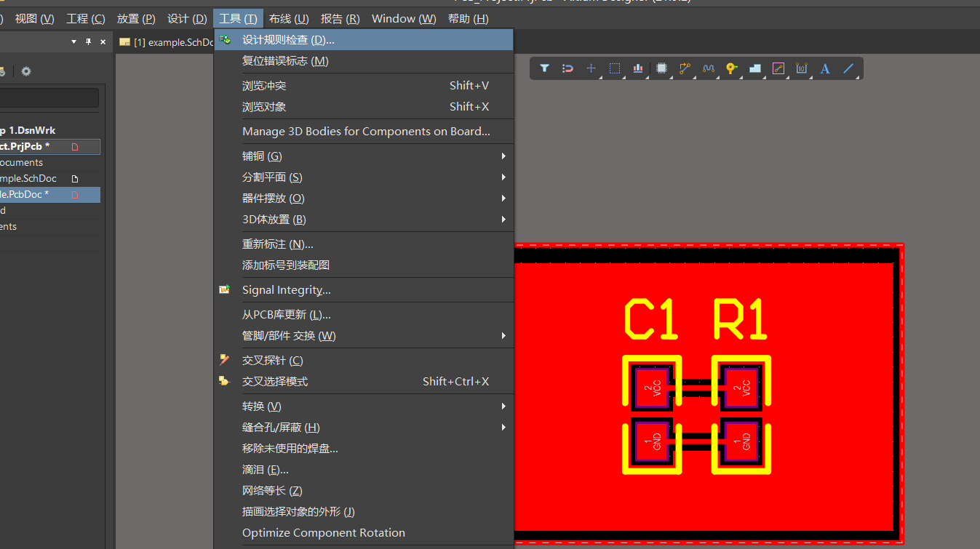The width and height of the screenshot is (980, 549).
Task: Expand the 缝合孔/屏蔽 (H) submenu
Action: (364, 428)
